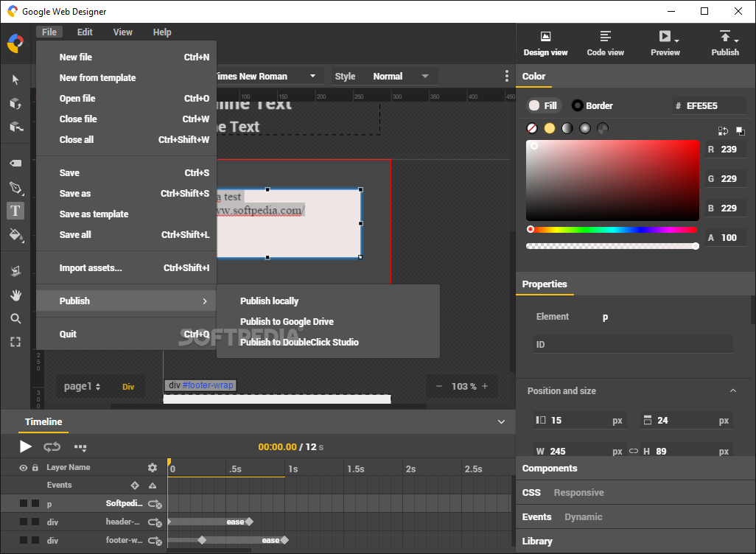Click the div #footer-wrap breadcrumb
The height and width of the screenshot is (554, 756).
pyautogui.click(x=200, y=385)
